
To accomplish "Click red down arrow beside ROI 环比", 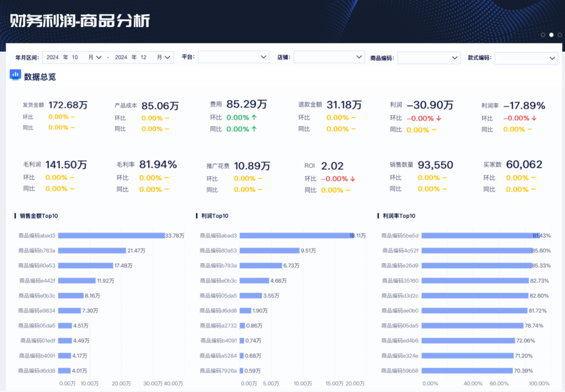I will tap(353, 179).
